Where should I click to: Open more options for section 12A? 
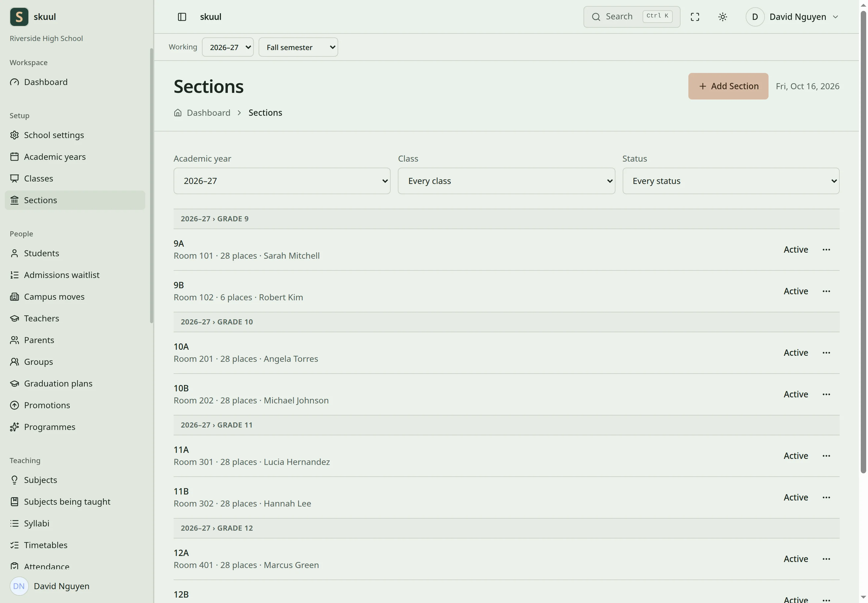[x=826, y=559]
